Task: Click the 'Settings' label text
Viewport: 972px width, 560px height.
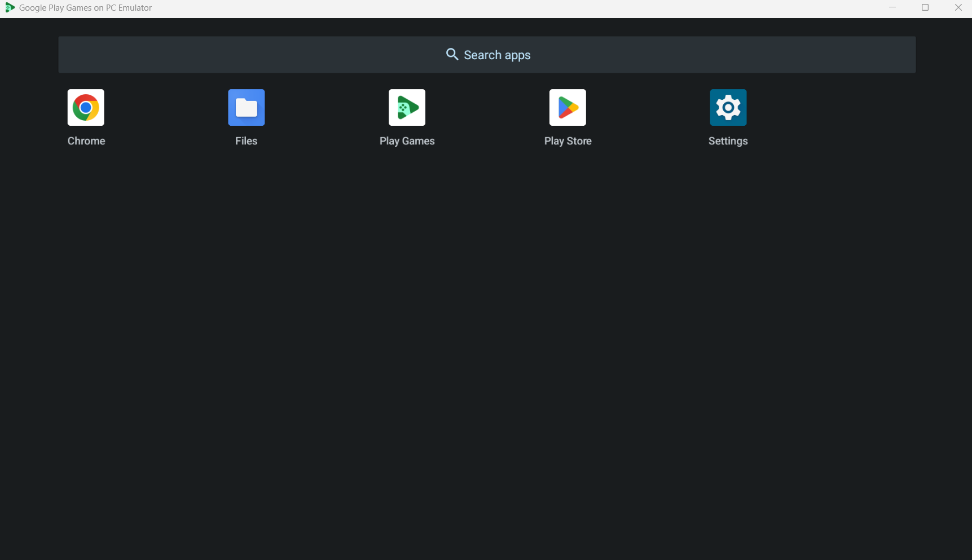Action: pyautogui.click(x=728, y=141)
